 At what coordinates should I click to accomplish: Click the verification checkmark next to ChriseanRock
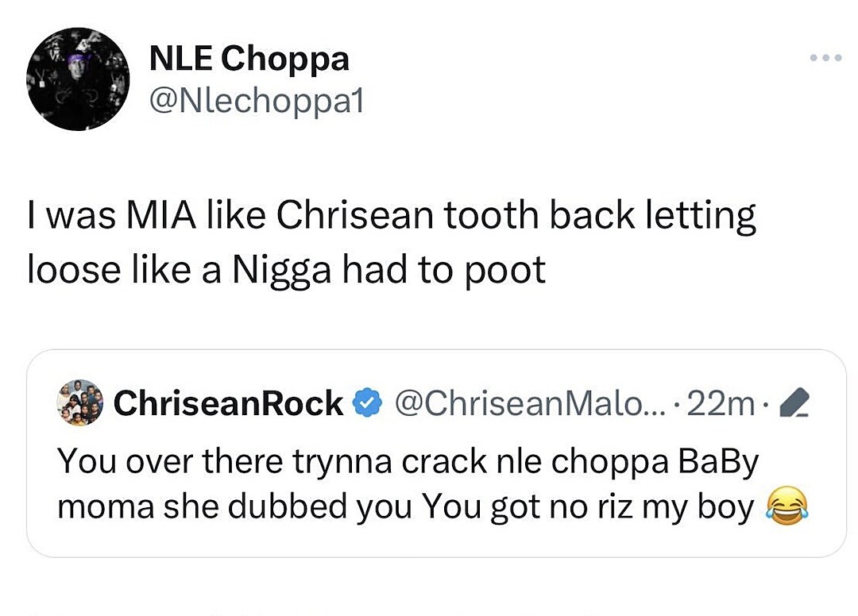tap(365, 403)
